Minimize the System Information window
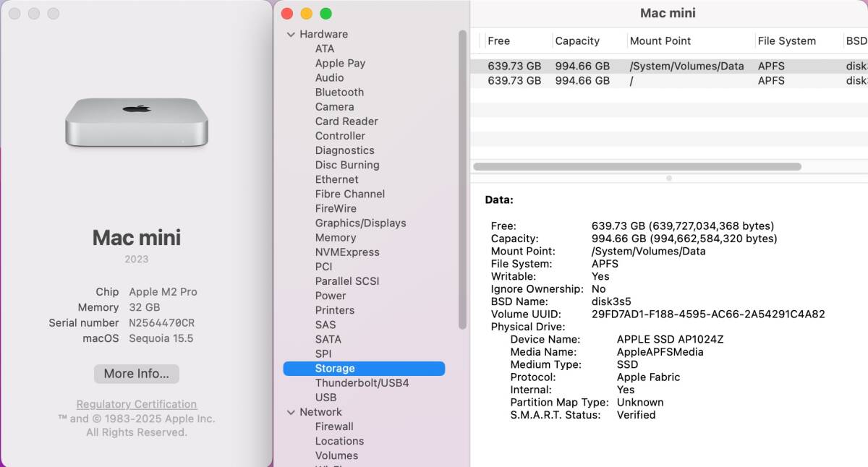The height and width of the screenshot is (467, 868). point(306,14)
